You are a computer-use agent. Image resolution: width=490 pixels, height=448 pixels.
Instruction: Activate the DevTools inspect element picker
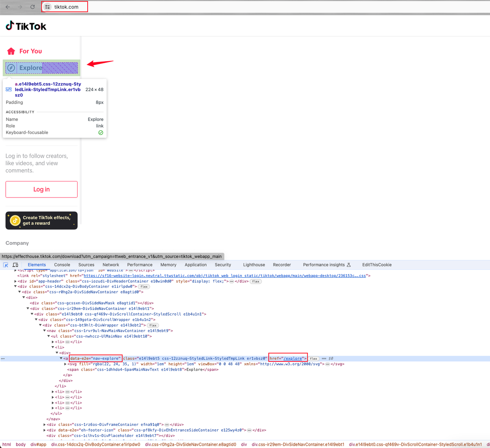[x=6, y=265]
